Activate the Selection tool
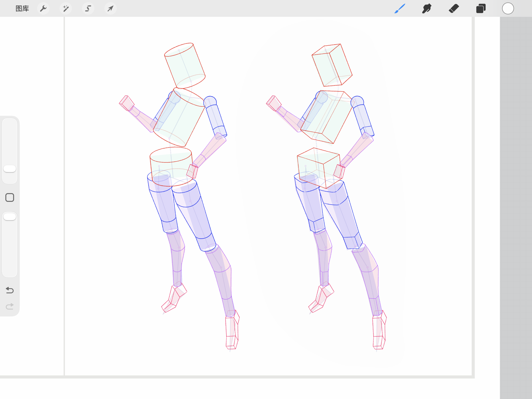The height and width of the screenshot is (399, 532). [x=88, y=9]
